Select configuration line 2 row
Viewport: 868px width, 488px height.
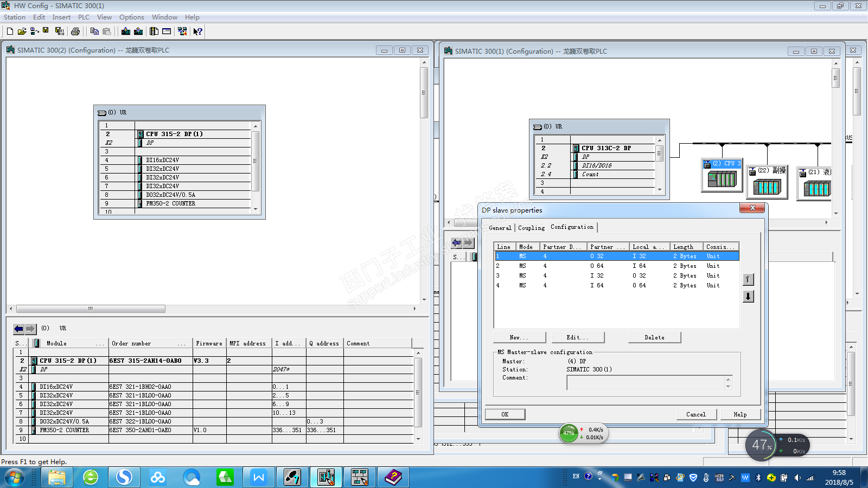616,266
